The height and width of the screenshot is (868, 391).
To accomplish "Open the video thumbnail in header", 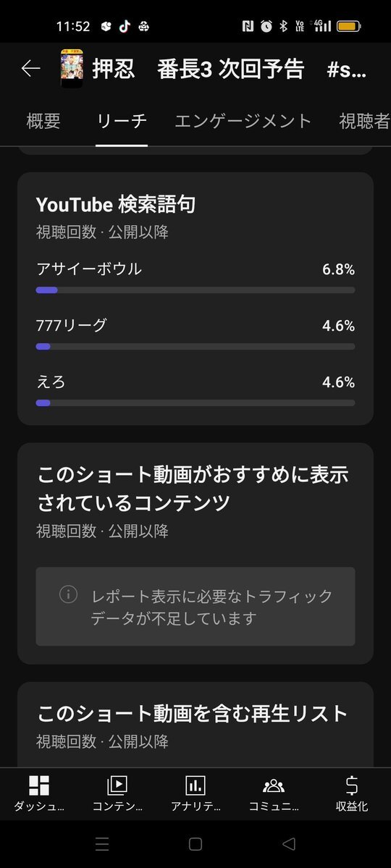I will 72,69.
